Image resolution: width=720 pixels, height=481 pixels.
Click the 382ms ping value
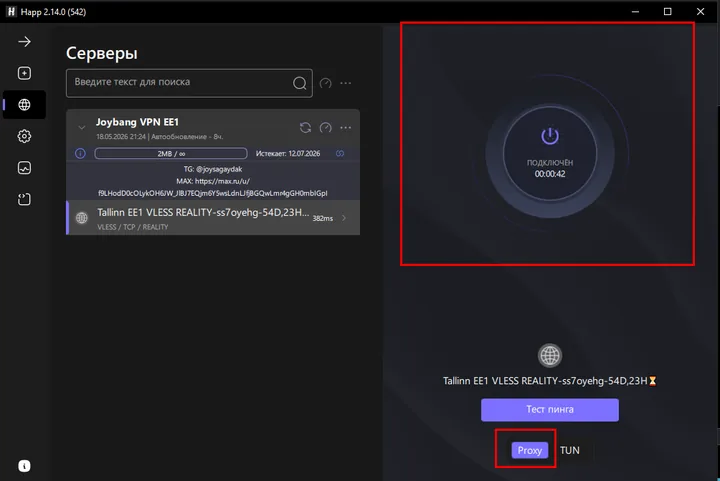pyautogui.click(x=322, y=218)
